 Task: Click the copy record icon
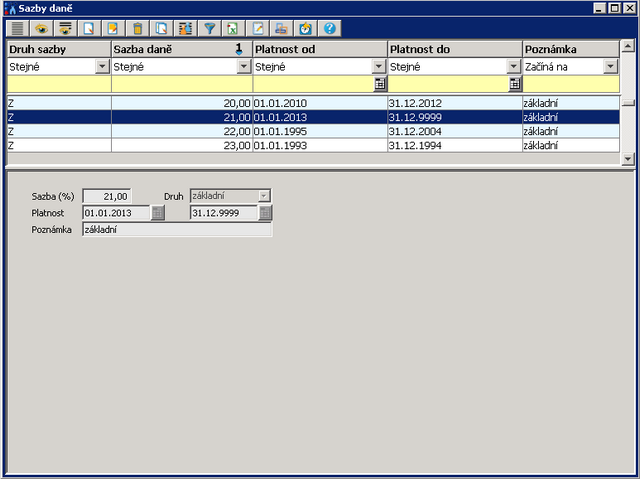[161, 29]
